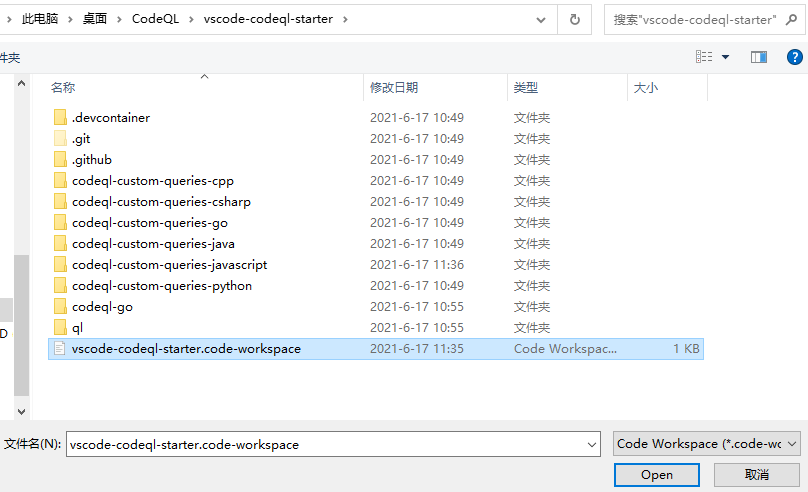Click the Open button

tap(656, 474)
